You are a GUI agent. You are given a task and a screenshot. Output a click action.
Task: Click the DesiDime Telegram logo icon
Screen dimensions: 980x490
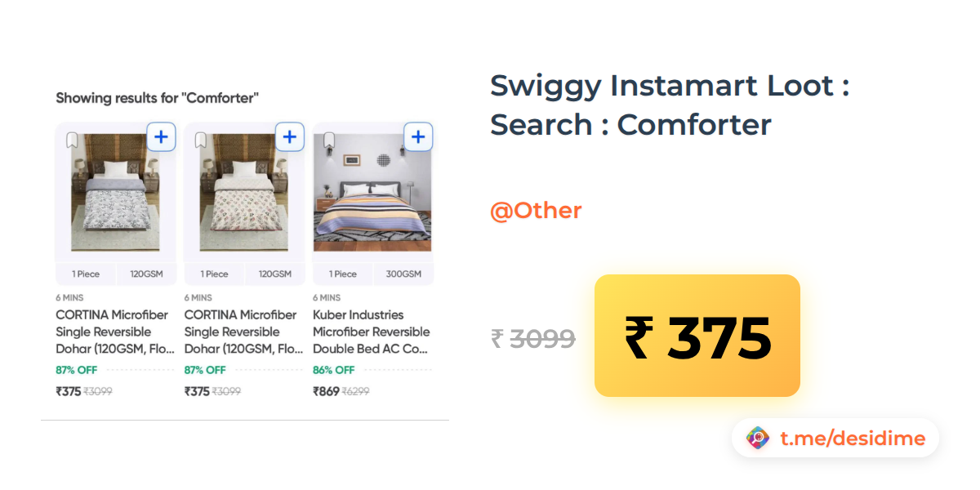pos(758,439)
